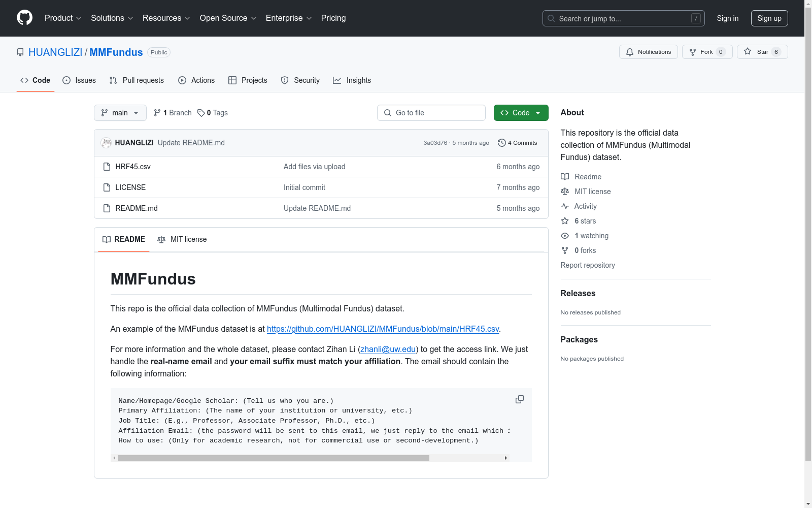812x508 pixels.
Task: Click the open book icon beside Readme
Action: 565,177
